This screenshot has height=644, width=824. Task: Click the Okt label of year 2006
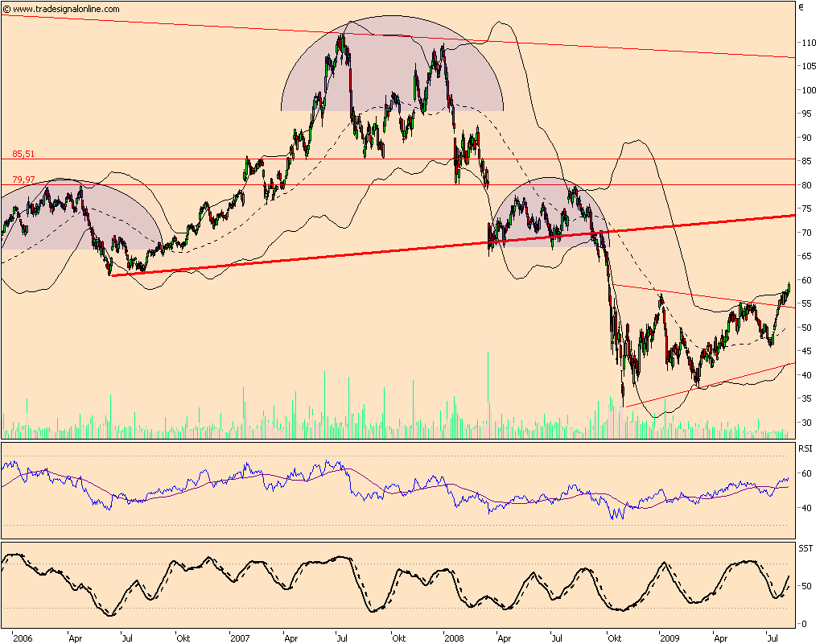click(183, 638)
